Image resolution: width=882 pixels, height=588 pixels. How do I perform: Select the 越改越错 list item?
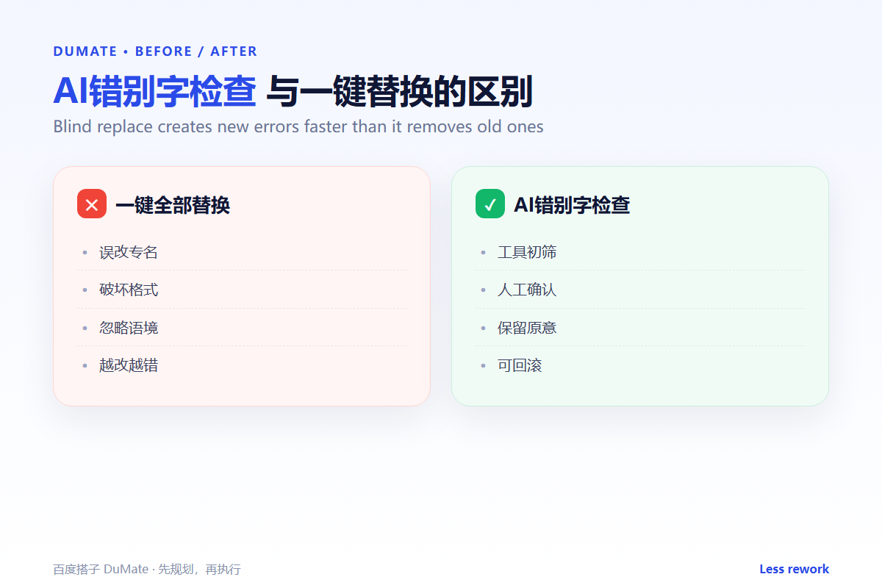coord(242,365)
